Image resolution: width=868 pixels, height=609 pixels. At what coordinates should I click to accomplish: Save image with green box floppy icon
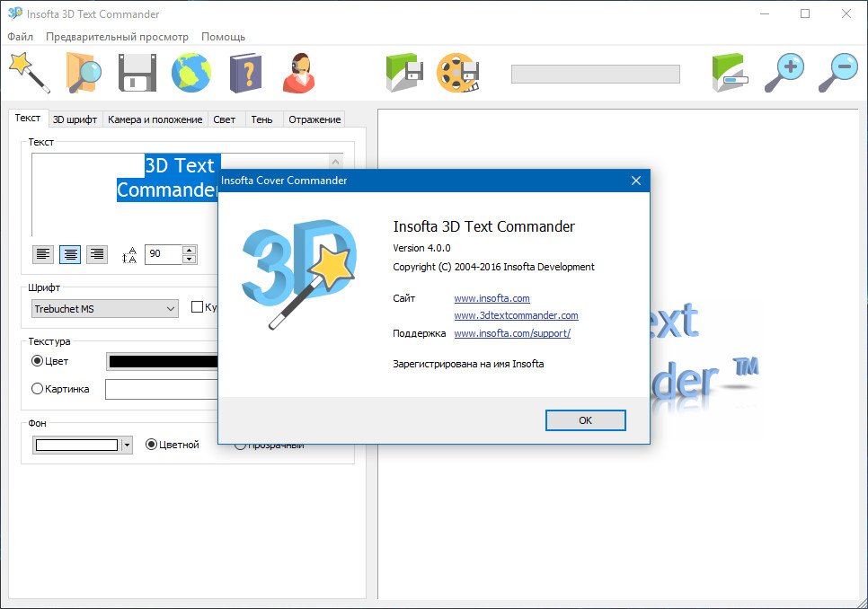click(x=404, y=73)
